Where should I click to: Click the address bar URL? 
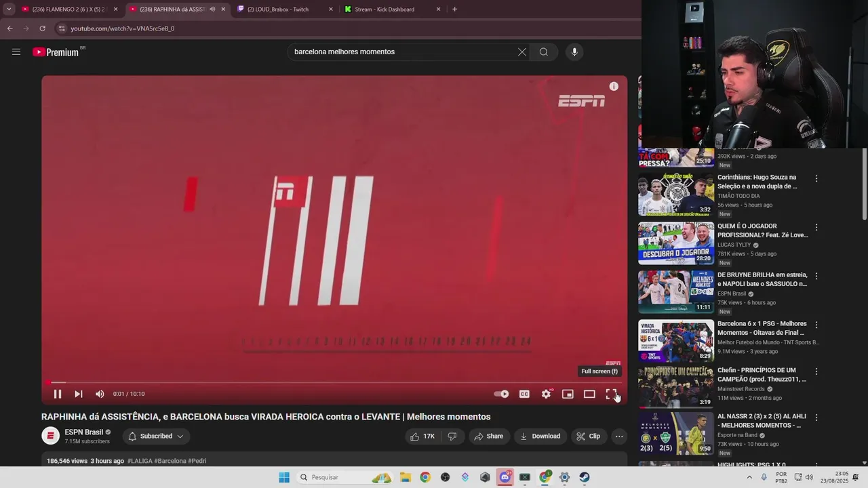click(x=122, y=28)
